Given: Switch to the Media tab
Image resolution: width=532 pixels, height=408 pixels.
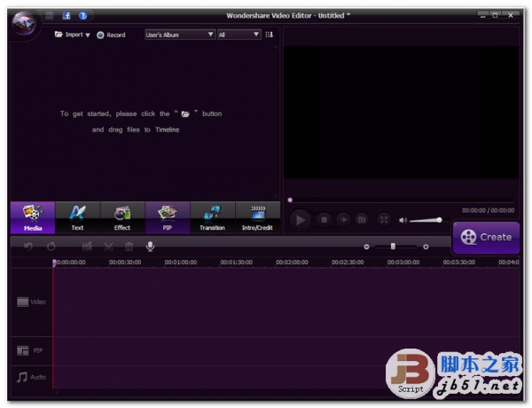Looking at the screenshot, I should click(33, 217).
